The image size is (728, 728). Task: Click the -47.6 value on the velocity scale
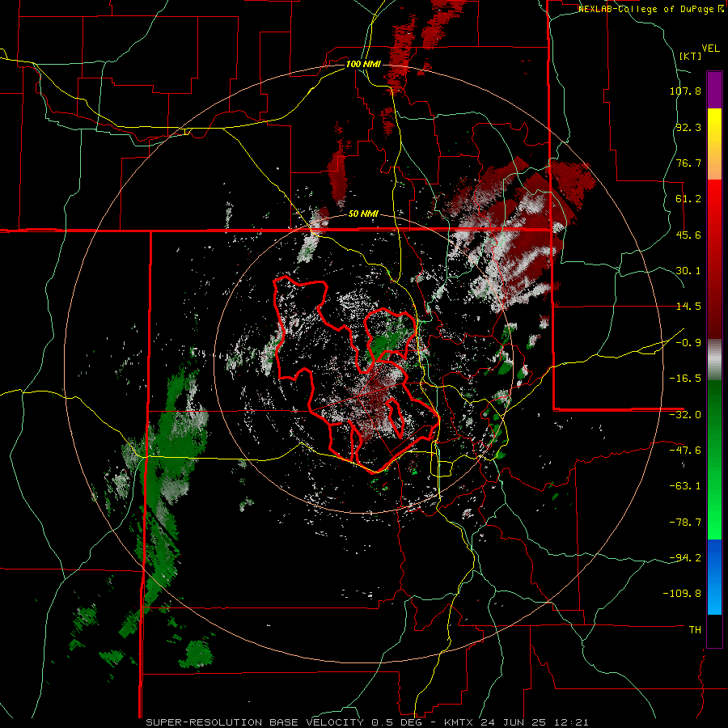[x=685, y=451]
